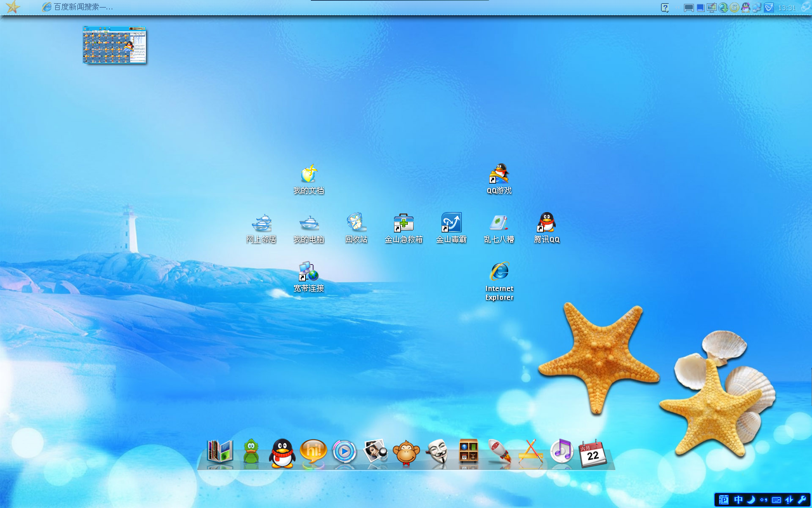Select the 我的电脑 desktop icon

pyautogui.click(x=309, y=229)
